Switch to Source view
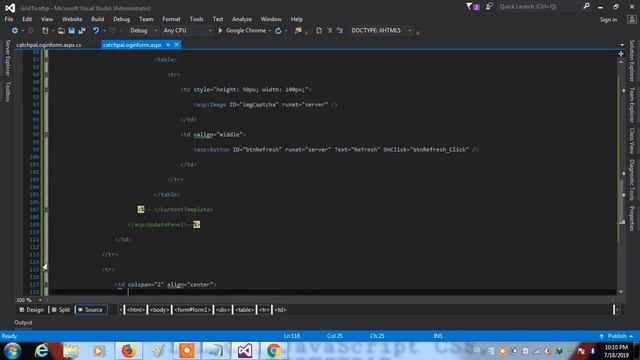640x360 pixels. (x=91, y=310)
